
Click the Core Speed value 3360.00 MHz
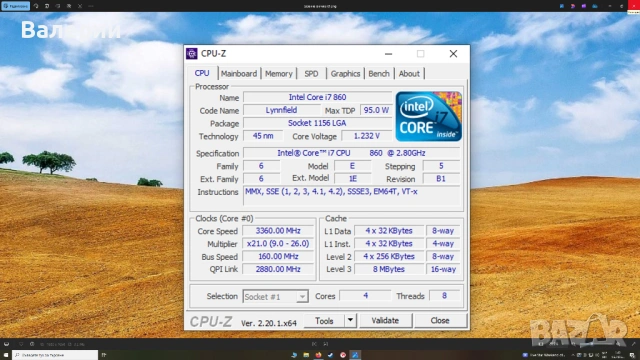point(278,231)
